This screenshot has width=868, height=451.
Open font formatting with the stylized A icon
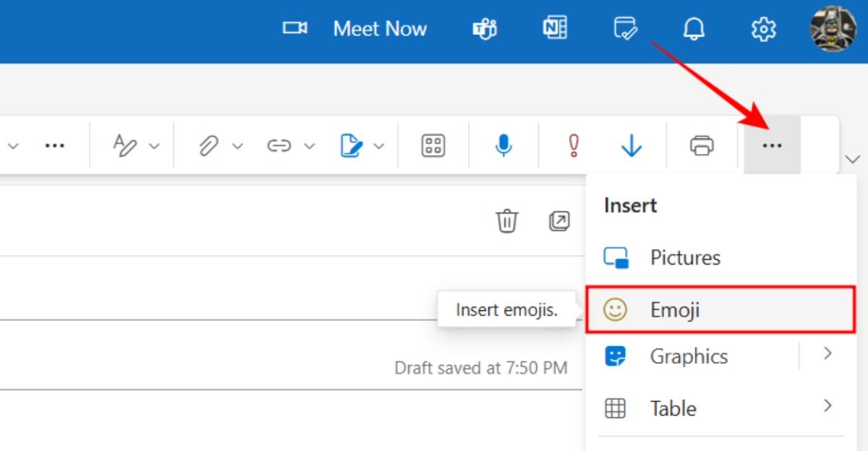[x=124, y=145]
